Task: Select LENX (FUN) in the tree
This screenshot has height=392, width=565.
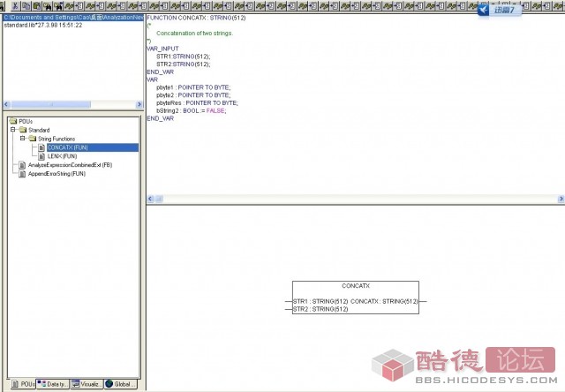Action: coord(63,156)
